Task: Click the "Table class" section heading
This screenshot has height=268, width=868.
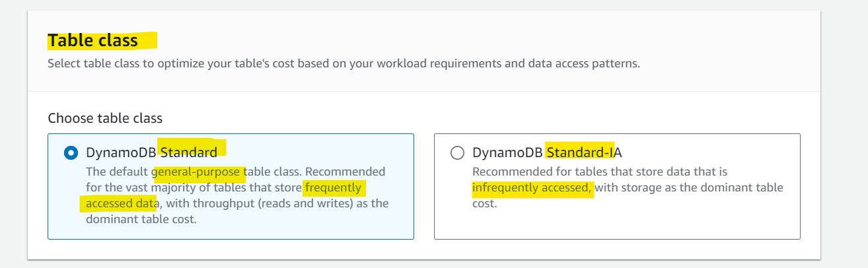Action: coord(93,40)
